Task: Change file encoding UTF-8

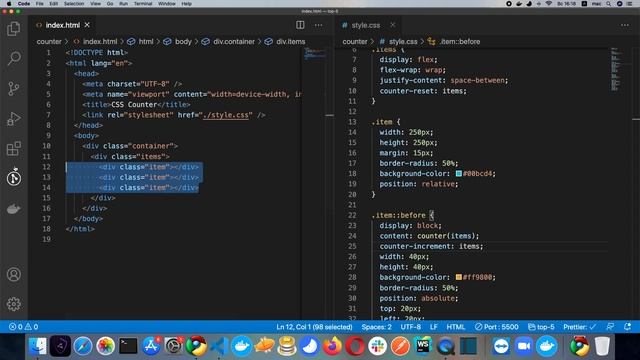Action: point(411,327)
